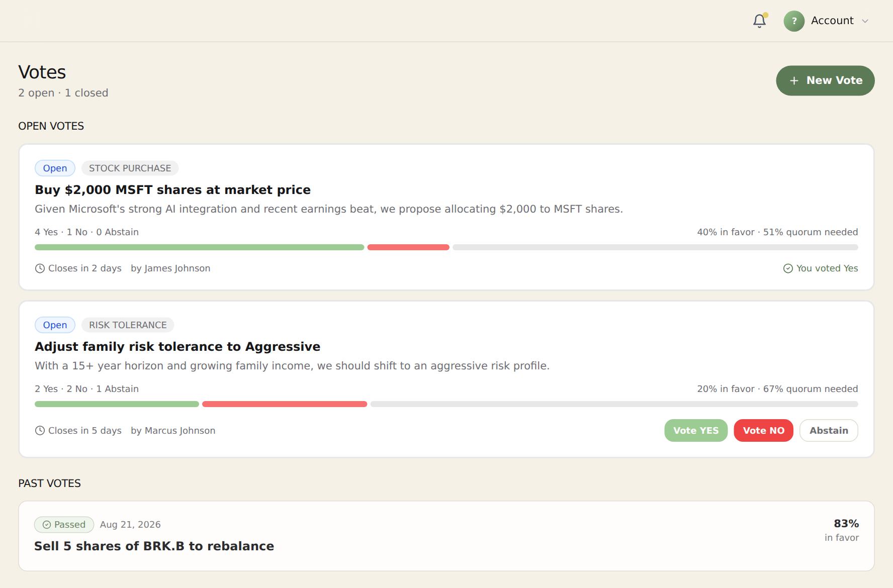893x588 pixels.
Task: Open past vote Sell 5 shares of BRK.B
Action: (154, 546)
